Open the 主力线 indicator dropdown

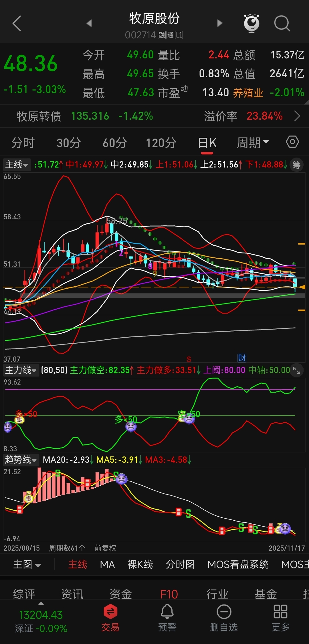coord(21,370)
